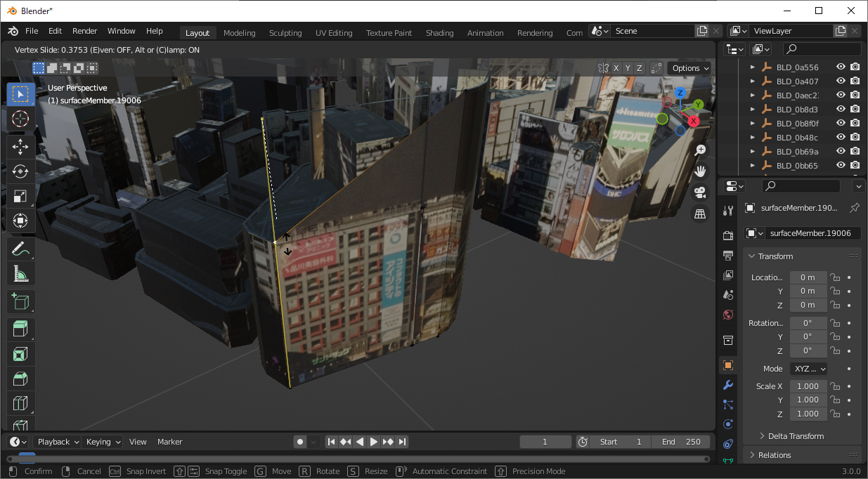Switch to the Shading workspace tab
Image resolution: width=868 pixels, height=479 pixels.
pos(439,33)
